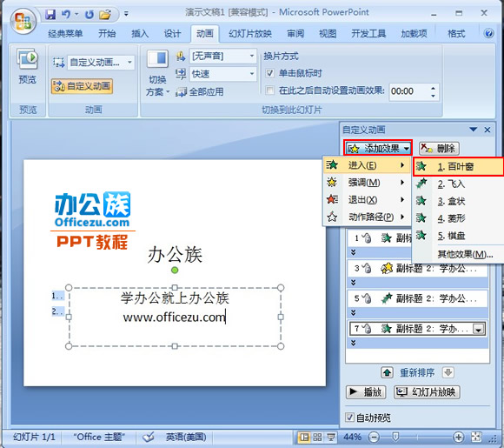Open the Developer (开发工具) tab

click(x=368, y=33)
